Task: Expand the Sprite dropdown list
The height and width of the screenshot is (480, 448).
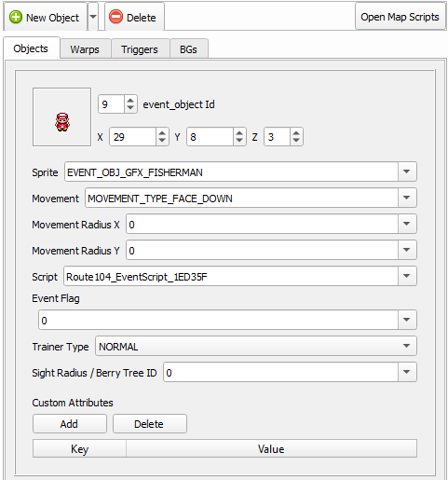Action: (407, 171)
